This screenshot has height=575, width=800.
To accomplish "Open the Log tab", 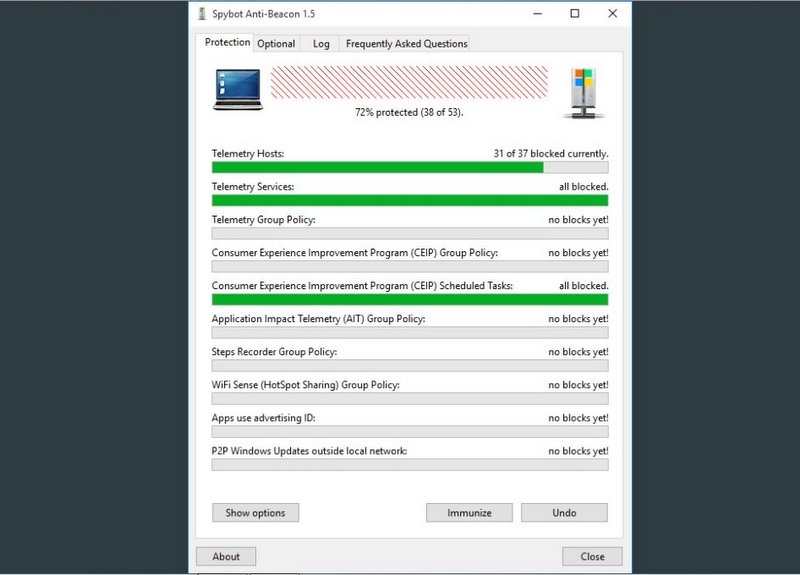I will tap(321, 44).
